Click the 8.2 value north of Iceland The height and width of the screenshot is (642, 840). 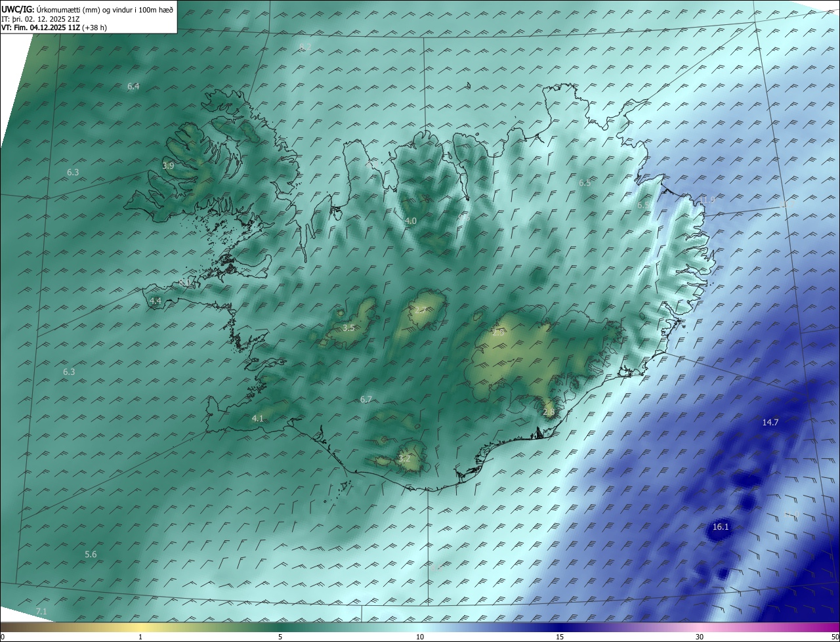tap(305, 46)
